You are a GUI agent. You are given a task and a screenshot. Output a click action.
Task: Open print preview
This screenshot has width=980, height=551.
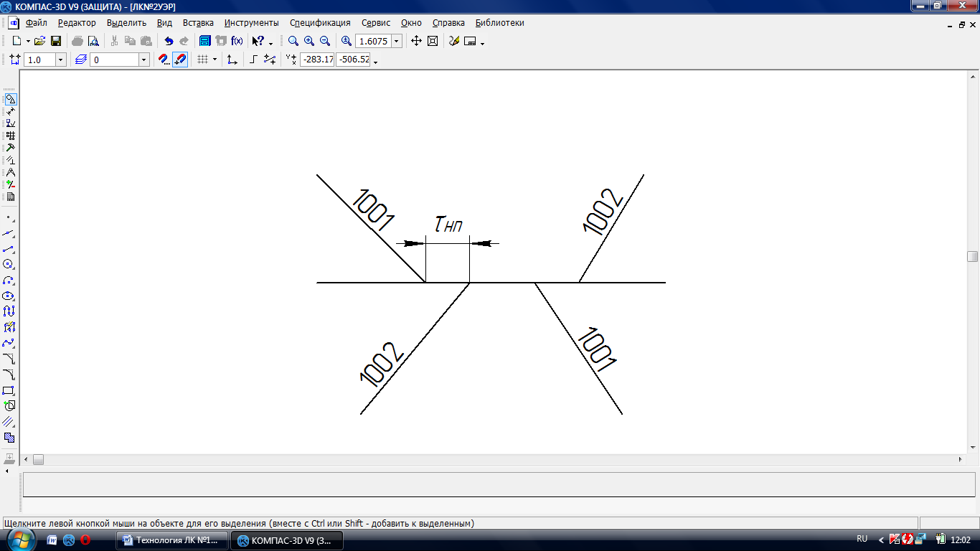point(93,41)
